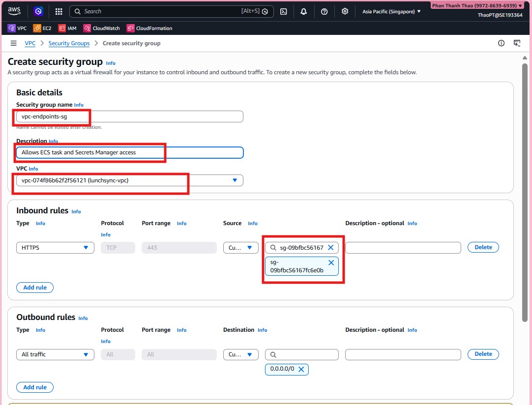The image size is (532, 405).
Task: Open the EC2 shortcut in favorites bar
Action: tap(42, 29)
